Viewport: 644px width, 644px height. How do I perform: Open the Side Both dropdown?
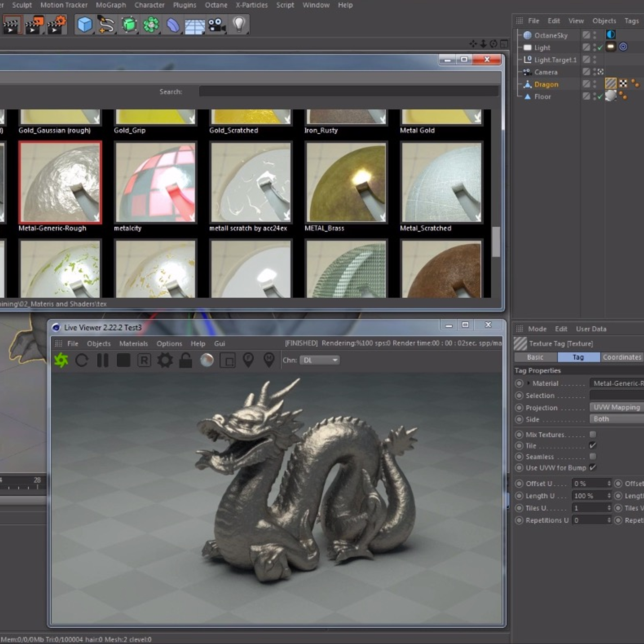[617, 419]
